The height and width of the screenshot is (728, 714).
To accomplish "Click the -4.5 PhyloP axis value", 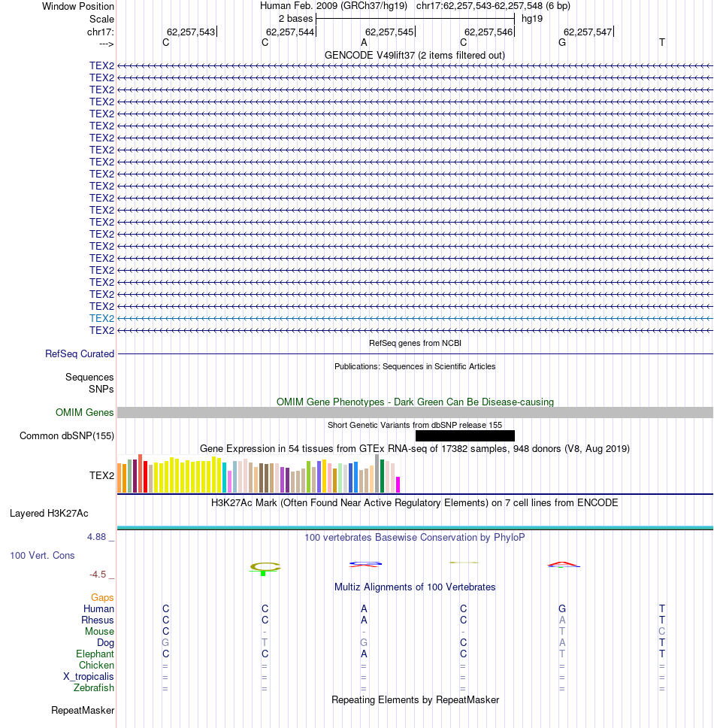I will click(x=98, y=575).
